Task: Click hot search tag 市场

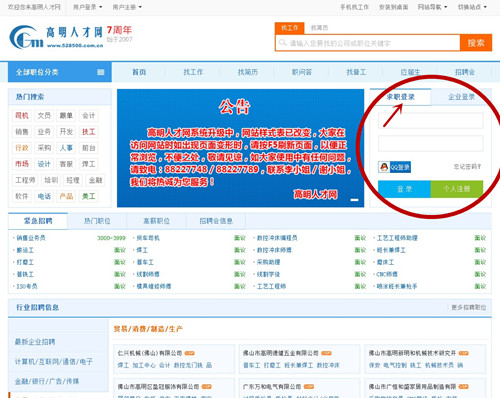Action: coord(22,164)
